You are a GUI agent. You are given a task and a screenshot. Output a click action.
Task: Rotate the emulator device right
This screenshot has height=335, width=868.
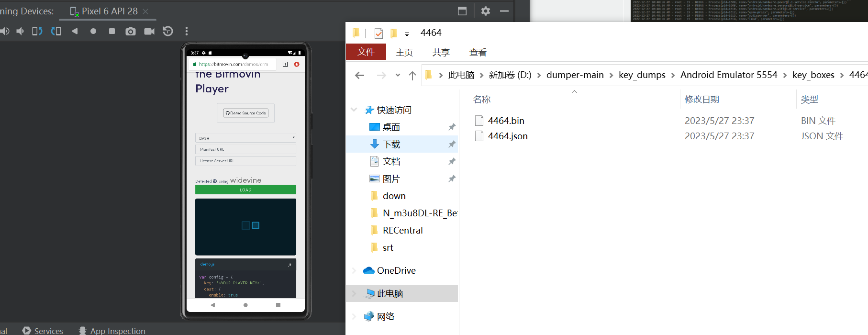(56, 31)
